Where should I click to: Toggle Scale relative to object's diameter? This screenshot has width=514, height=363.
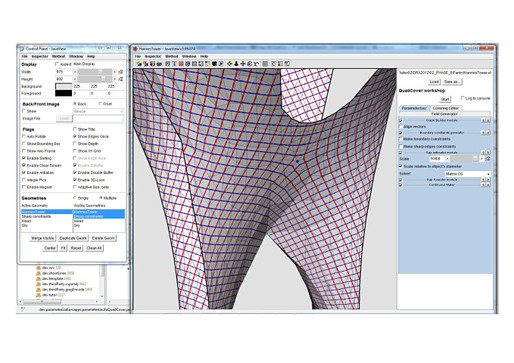click(x=401, y=166)
